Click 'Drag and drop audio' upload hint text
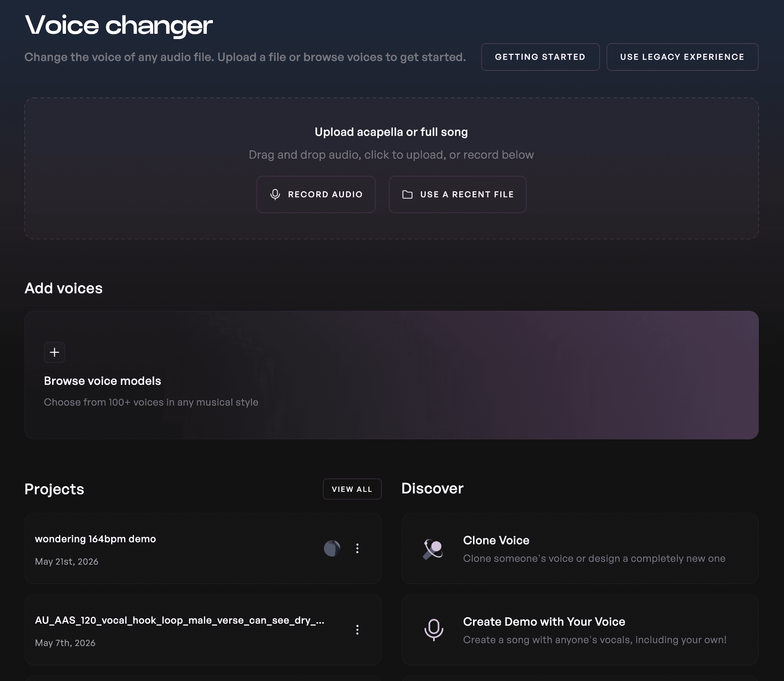This screenshot has width=784, height=681. [x=391, y=155]
